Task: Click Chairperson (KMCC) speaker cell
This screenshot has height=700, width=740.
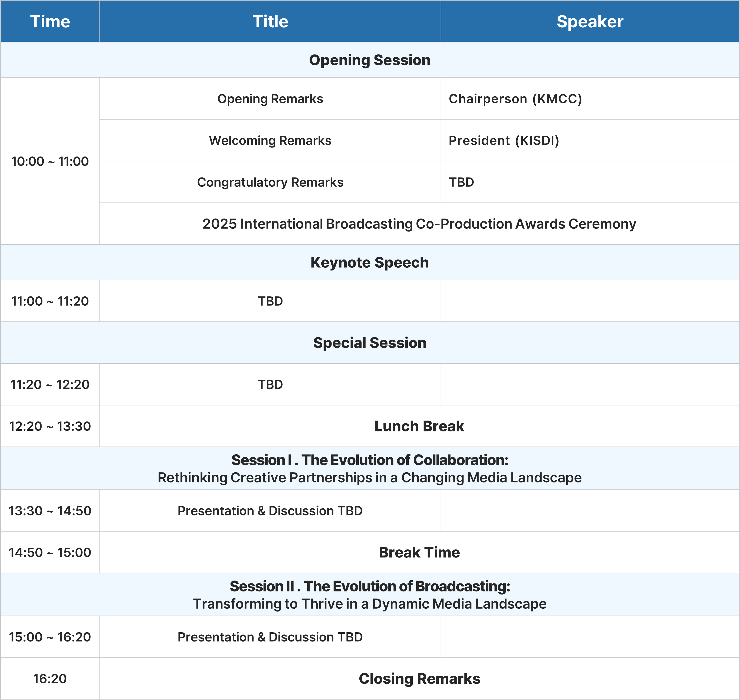Action: tap(515, 99)
